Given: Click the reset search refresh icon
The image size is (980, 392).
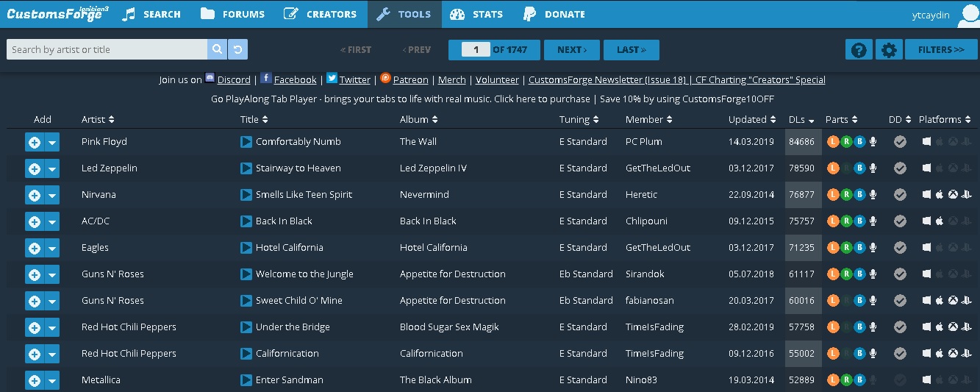Looking at the screenshot, I should 237,49.
